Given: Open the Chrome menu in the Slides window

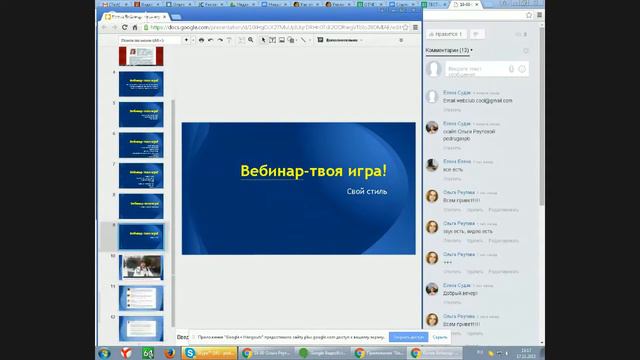Looking at the screenshot, I should click(415, 27).
